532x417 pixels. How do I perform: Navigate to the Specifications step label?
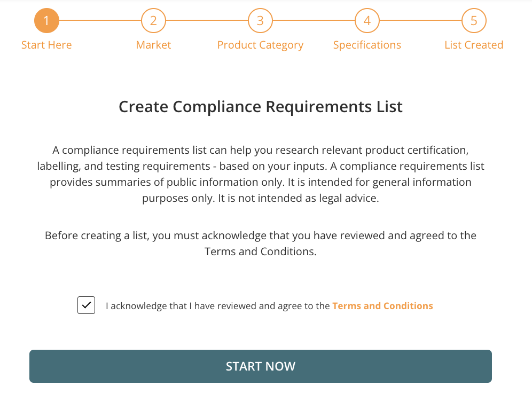point(367,45)
